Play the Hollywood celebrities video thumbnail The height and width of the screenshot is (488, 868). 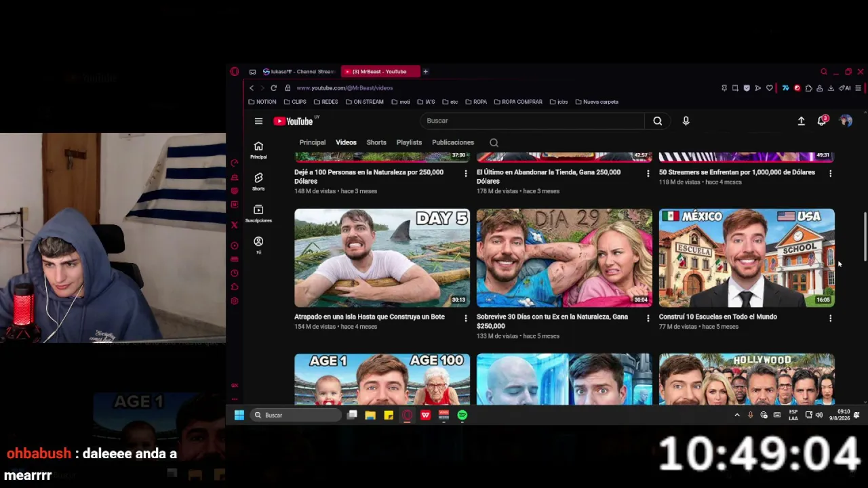coord(747,379)
